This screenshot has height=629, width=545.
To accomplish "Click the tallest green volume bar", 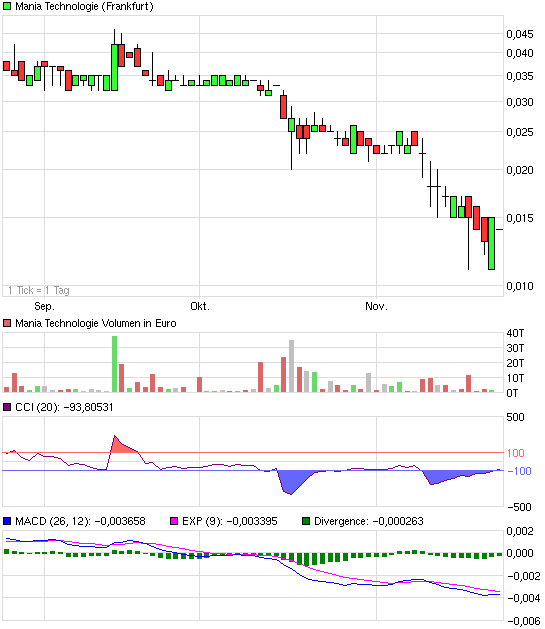I will click(x=114, y=364).
